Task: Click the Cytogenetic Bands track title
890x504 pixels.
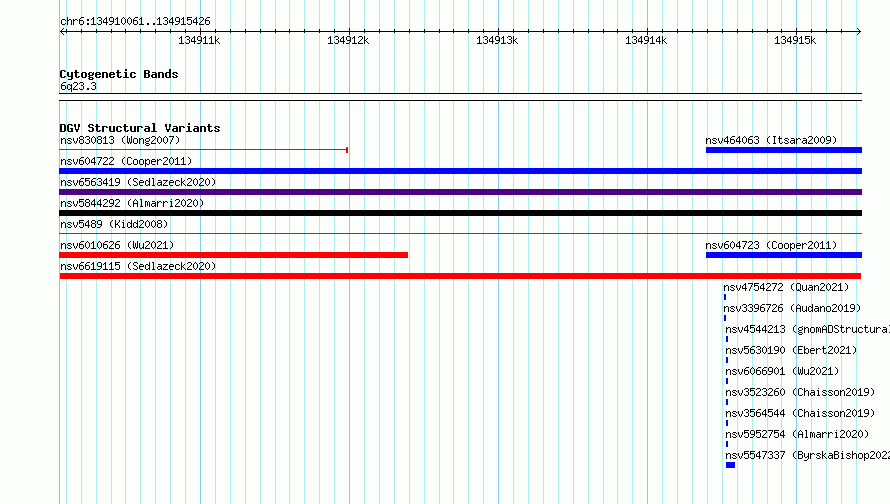Action: tap(119, 74)
